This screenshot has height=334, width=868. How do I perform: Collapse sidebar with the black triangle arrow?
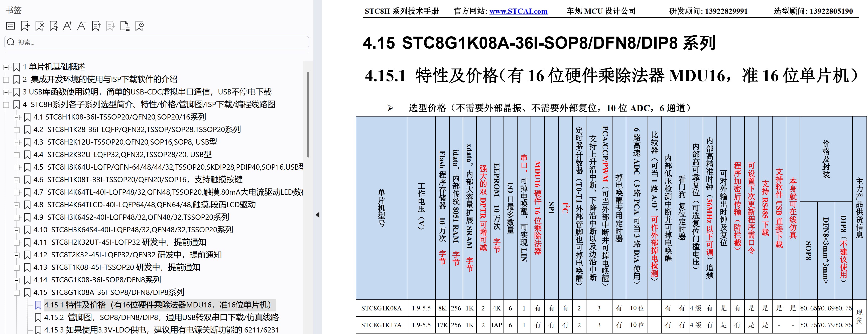click(317, 215)
